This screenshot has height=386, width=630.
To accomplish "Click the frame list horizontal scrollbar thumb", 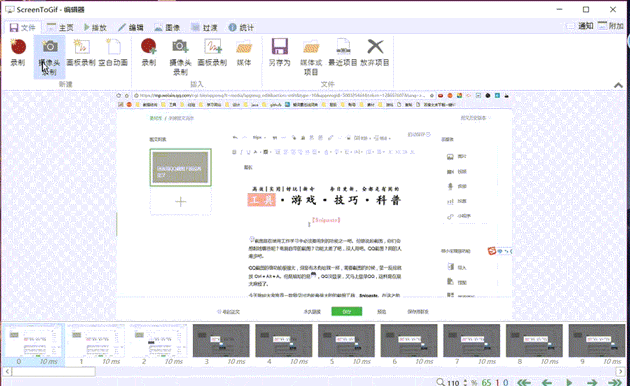I will point(54,372).
